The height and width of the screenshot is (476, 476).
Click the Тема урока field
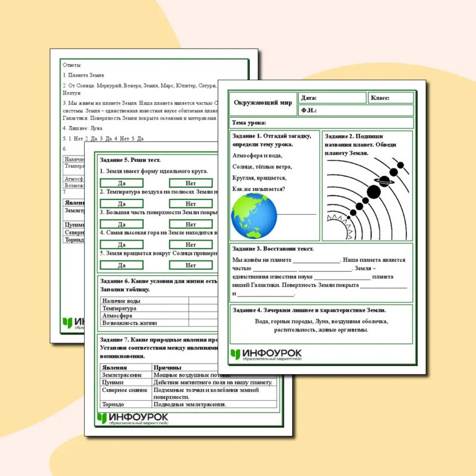(x=322, y=123)
